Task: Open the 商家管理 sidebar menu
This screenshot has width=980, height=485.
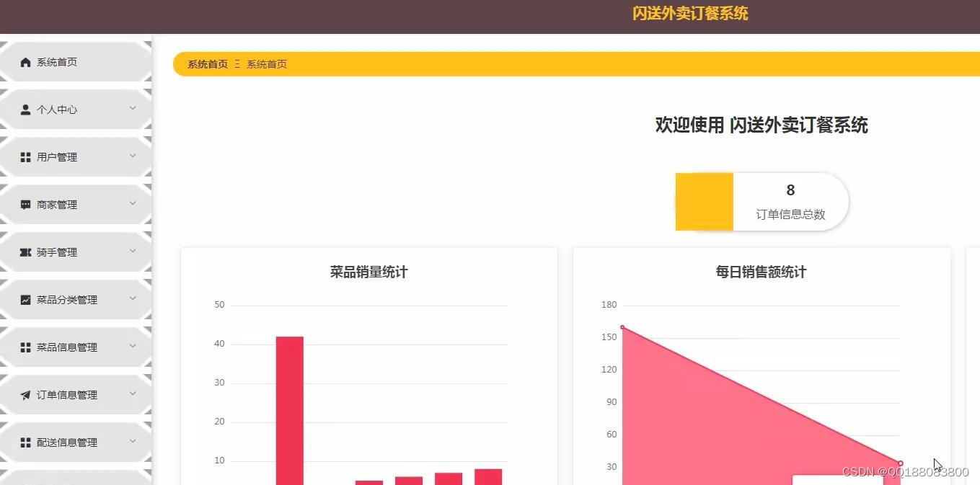Action: pos(76,205)
